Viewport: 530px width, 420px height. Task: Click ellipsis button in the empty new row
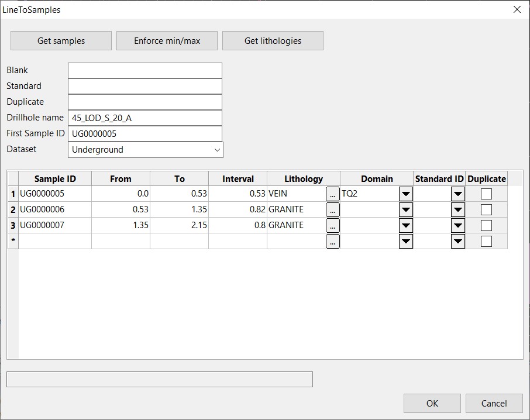pos(332,241)
